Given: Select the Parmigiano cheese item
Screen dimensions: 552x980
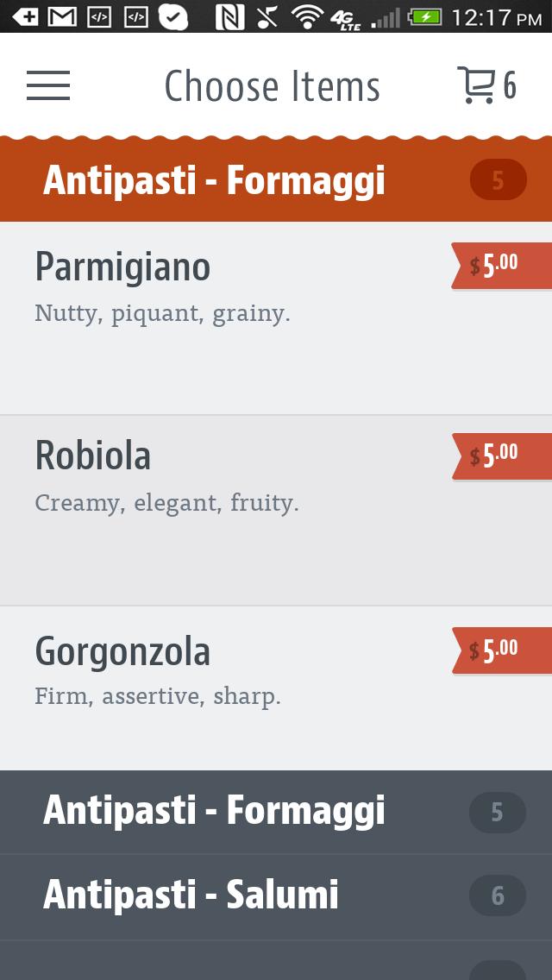Looking at the screenshot, I should (x=122, y=267).
